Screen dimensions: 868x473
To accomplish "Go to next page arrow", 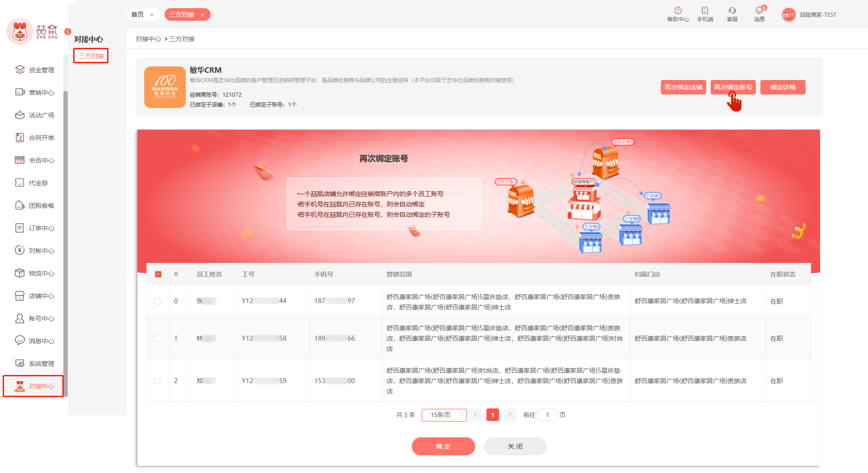I will (x=509, y=415).
